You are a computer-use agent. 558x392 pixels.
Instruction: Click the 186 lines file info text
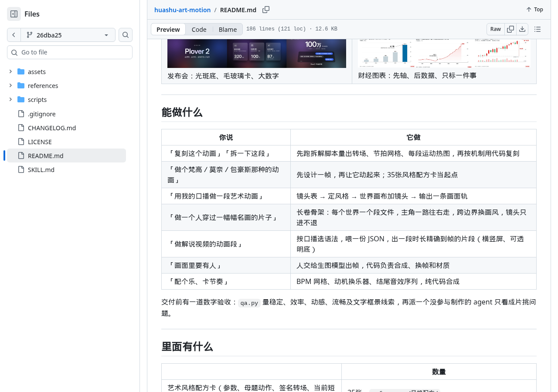(292, 29)
